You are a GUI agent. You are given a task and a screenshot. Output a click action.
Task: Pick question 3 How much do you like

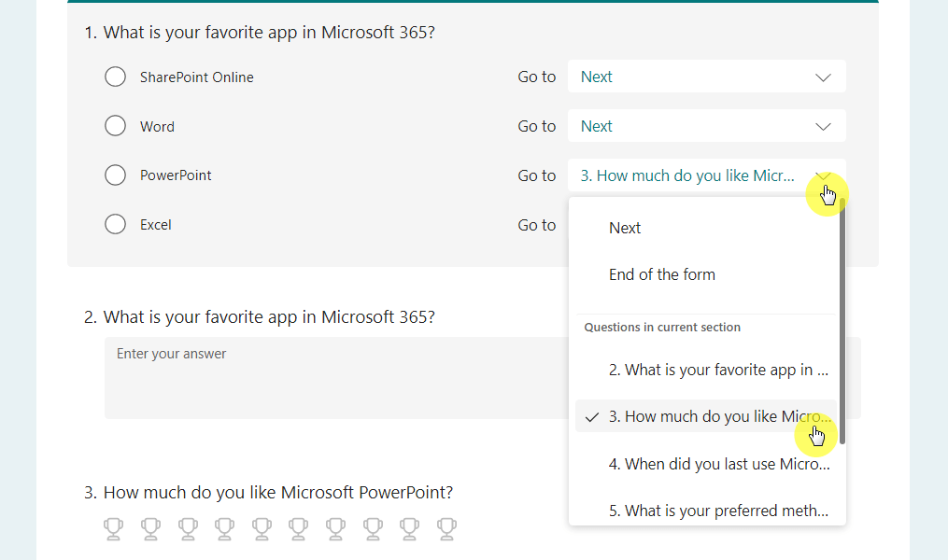tap(705, 416)
